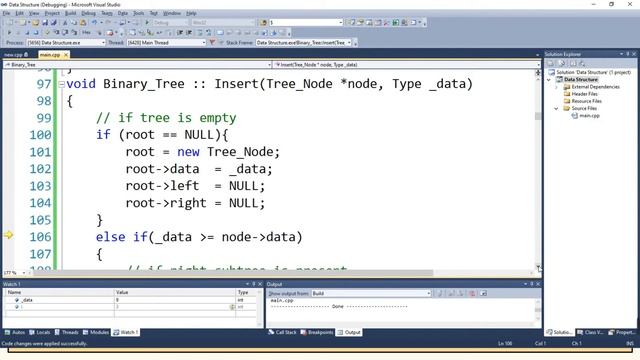Close the main.cpp editor tab

[66, 54]
